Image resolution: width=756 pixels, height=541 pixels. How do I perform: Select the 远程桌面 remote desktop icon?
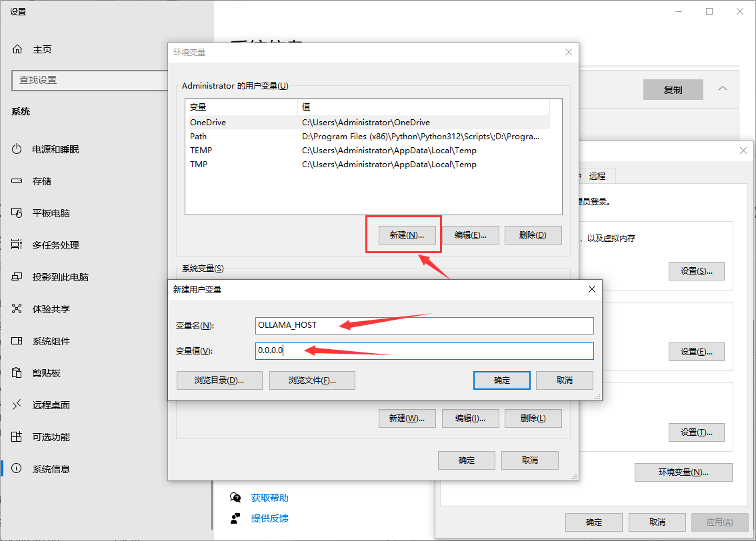(17, 405)
